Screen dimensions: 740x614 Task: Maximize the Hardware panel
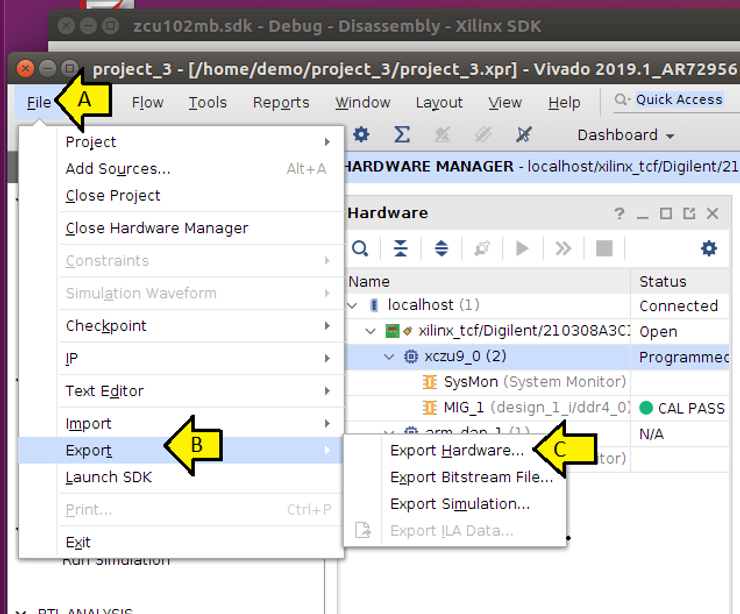666,213
